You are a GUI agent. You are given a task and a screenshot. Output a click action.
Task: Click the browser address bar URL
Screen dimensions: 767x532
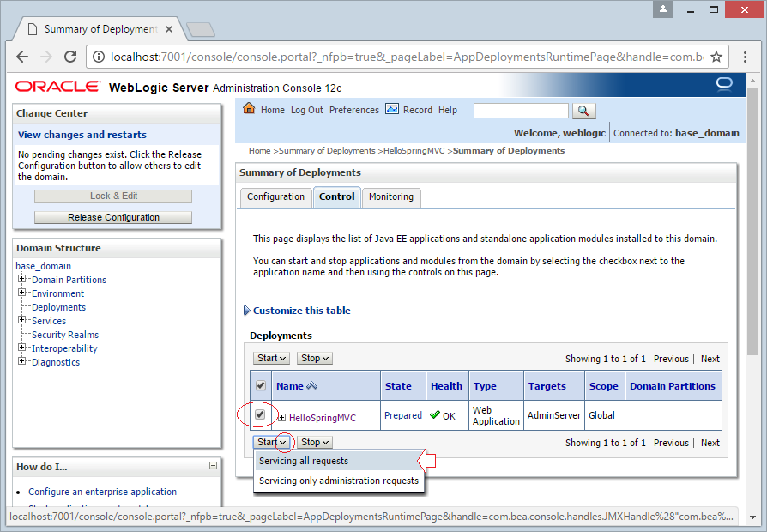(407, 57)
